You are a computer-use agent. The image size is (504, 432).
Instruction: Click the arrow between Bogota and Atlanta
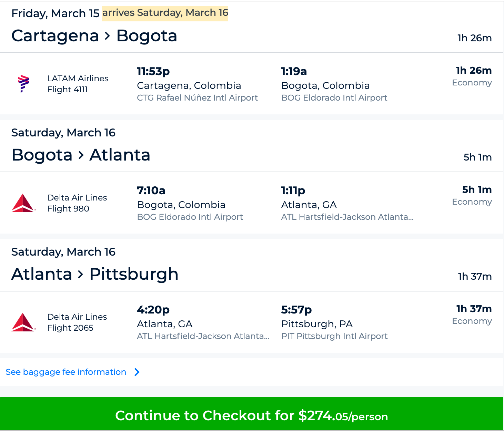tap(81, 155)
